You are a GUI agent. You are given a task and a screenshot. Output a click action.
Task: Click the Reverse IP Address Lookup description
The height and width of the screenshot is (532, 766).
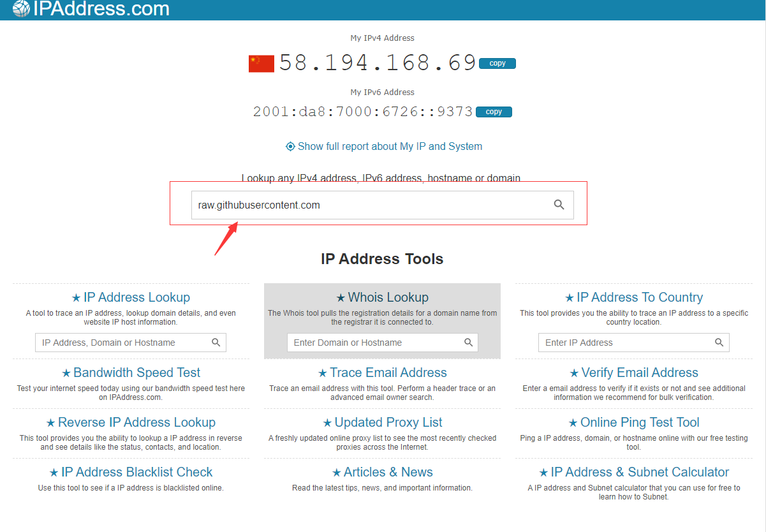[131, 443]
